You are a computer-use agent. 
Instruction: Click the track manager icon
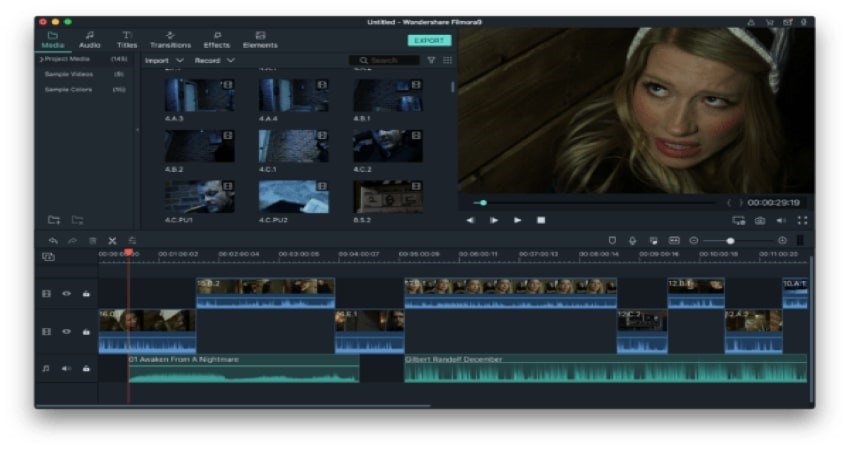point(48,257)
